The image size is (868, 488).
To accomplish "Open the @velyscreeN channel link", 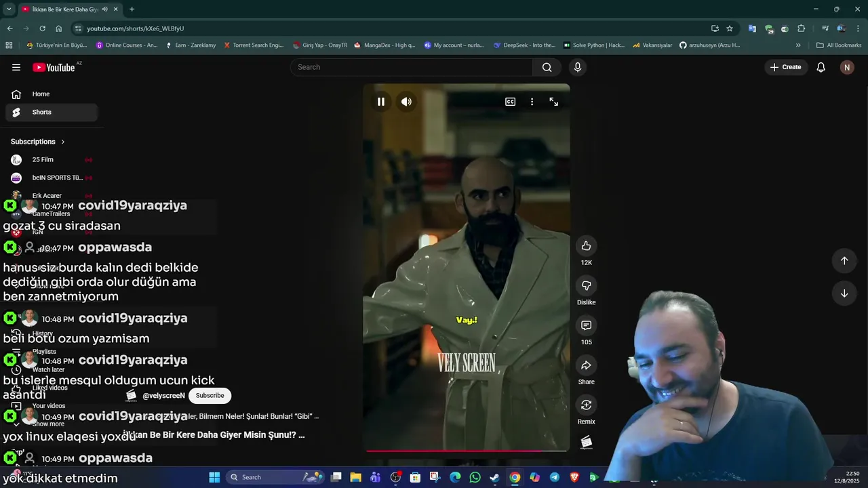I will tap(163, 396).
